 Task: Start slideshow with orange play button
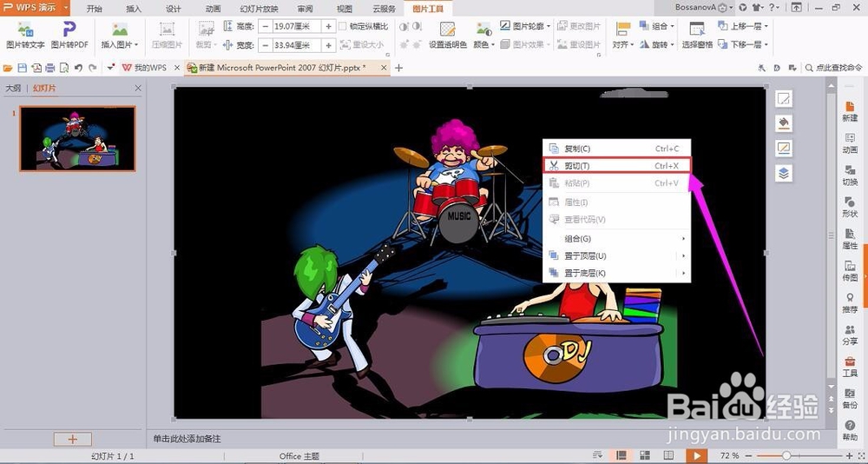pyautogui.click(x=696, y=455)
